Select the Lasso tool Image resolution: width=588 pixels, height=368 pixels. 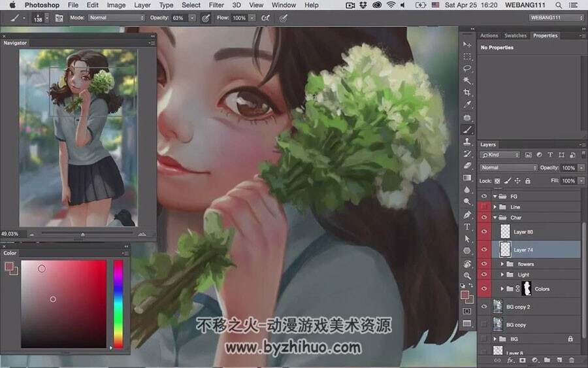[467, 68]
